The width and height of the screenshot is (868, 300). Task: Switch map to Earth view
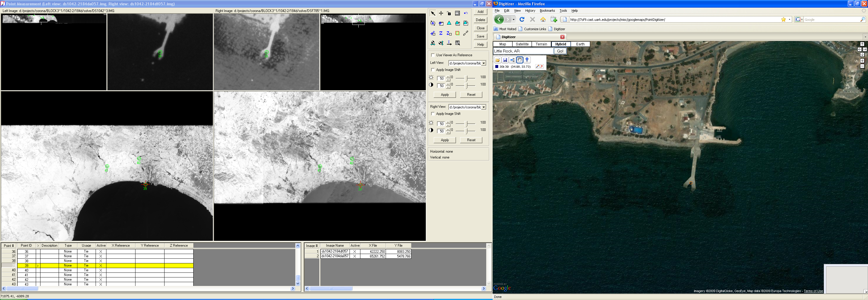click(580, 44)
